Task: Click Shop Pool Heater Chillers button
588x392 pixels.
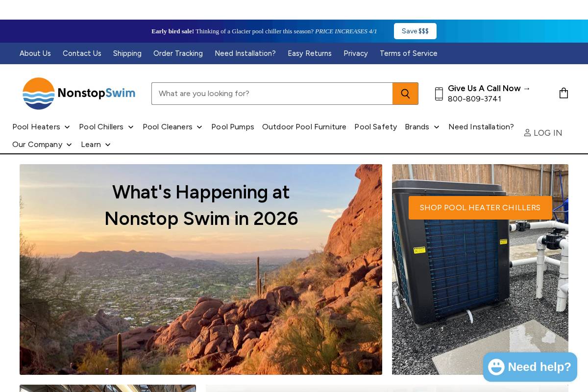Action: (480, 208)
